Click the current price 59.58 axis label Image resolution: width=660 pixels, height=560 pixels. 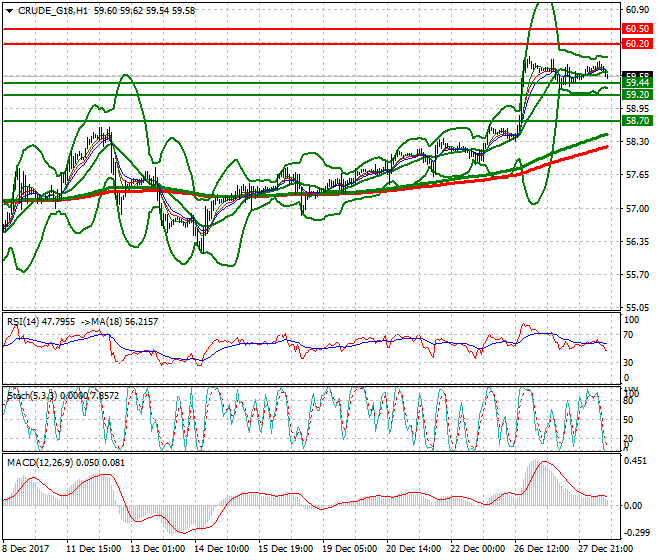637,75
